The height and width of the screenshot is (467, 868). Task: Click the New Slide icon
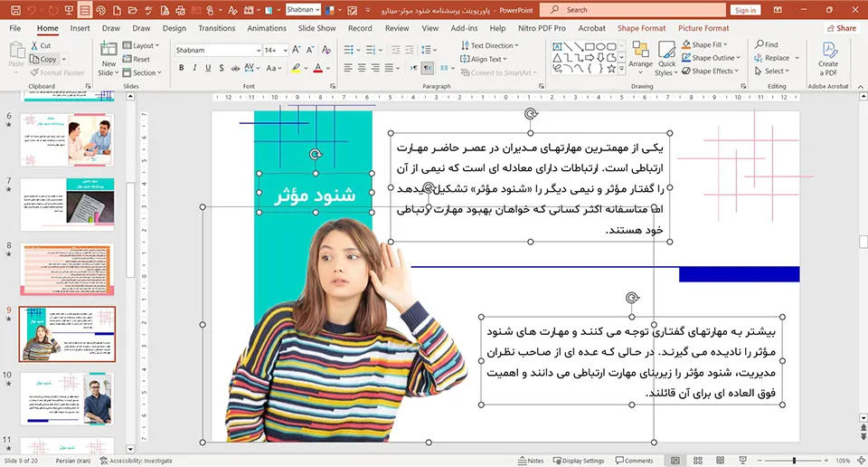click(x=108, y=51)
